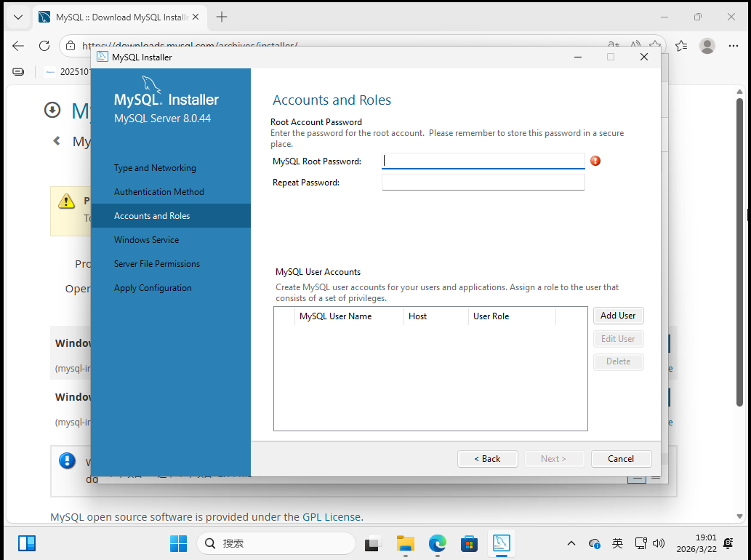Go back with the < Back button
This screenshot has width=751, height=560.
pyautogui.click(x=487, y=459)
